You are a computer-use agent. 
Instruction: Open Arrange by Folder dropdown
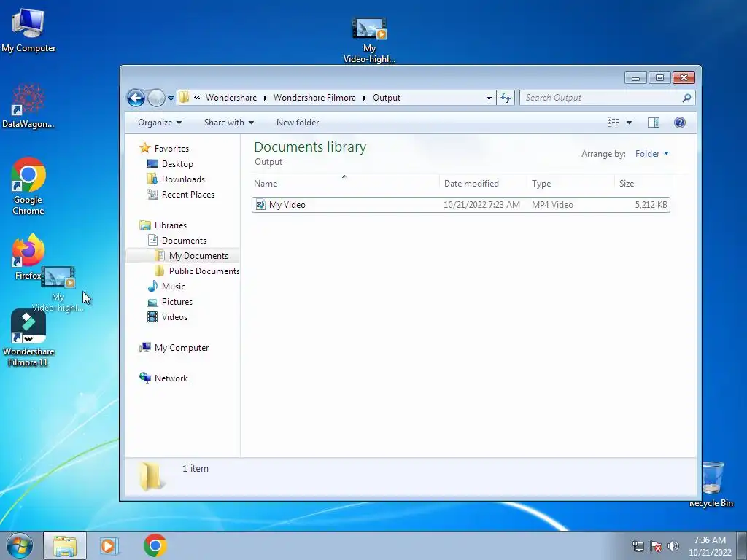point(652,153)
